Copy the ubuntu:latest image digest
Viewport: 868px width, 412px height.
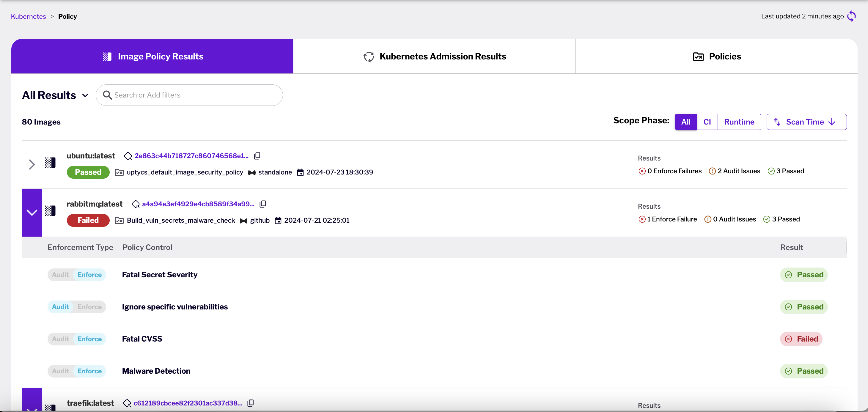click(x=257, y=156)
